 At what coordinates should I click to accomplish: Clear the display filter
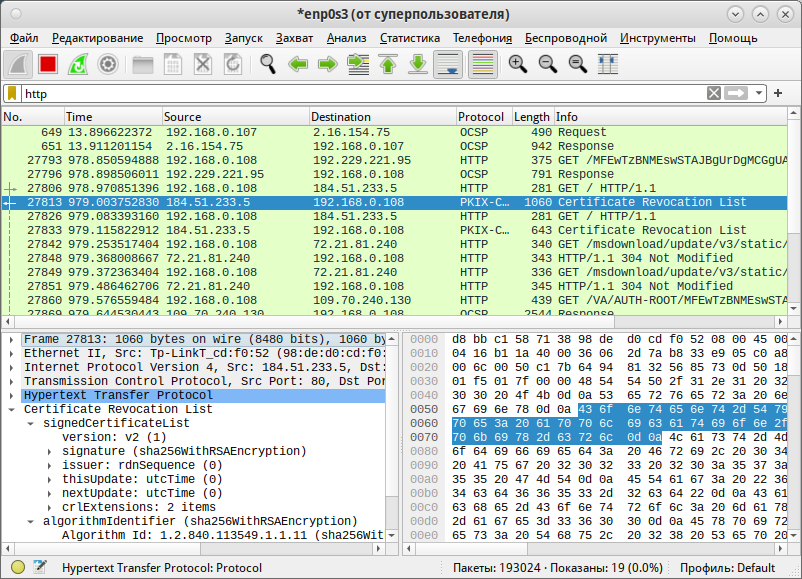(714, 93)
